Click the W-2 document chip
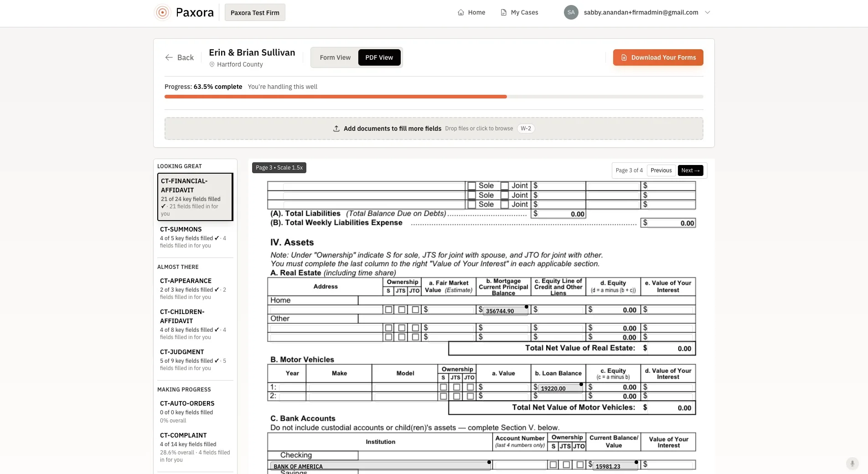This screenshot has width=868, height=474. pos(526,129)
